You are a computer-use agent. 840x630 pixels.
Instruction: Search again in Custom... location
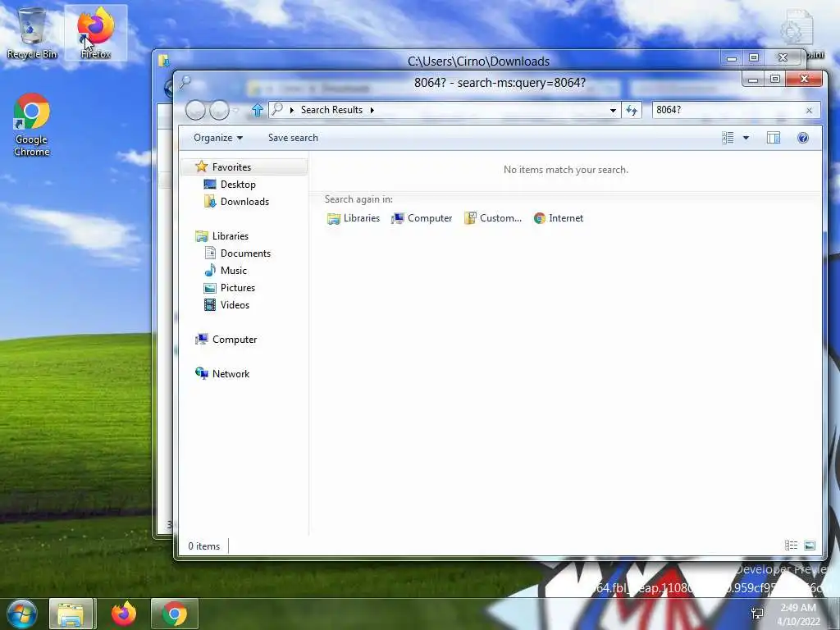493,218
